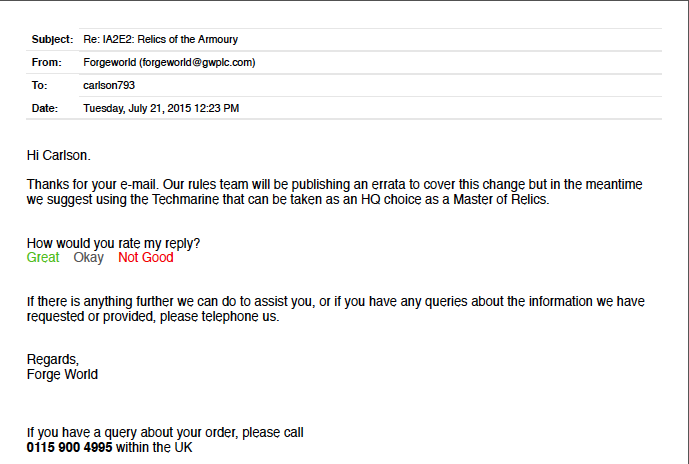Viewport: 689px width, 464px height.
Task: Click the 'Date:' header label
Action: click(45, 108)
